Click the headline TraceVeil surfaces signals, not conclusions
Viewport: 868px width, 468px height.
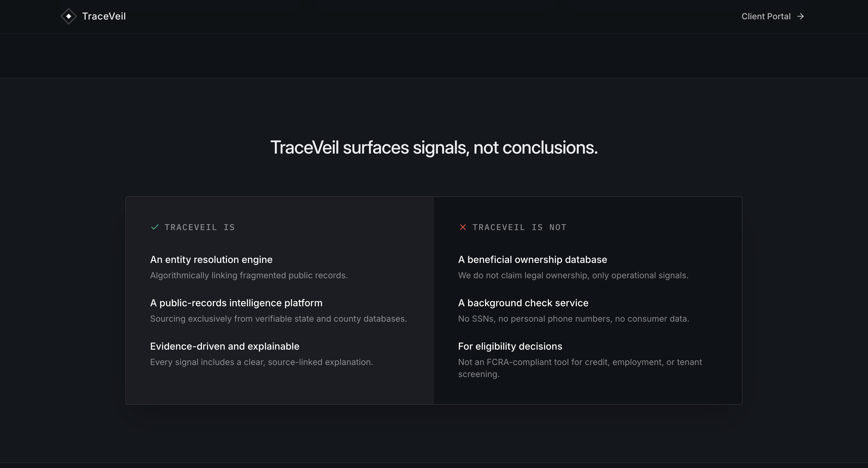pos(434,148)
